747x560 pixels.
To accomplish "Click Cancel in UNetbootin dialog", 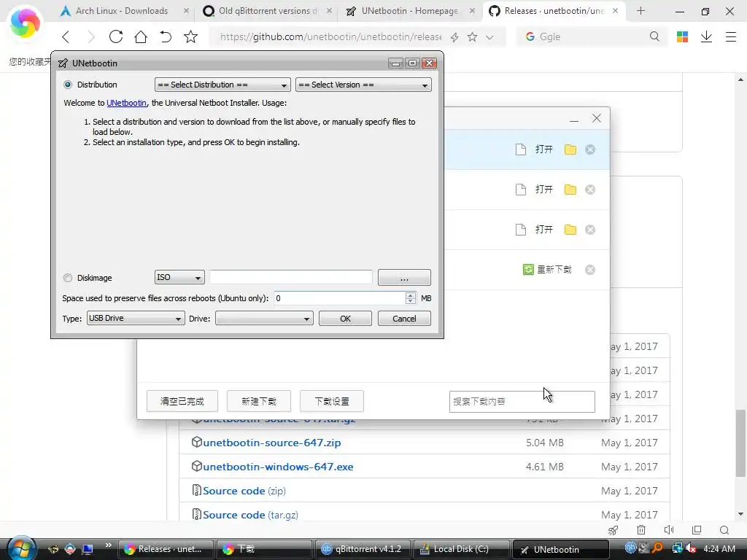I will [404, 319].
